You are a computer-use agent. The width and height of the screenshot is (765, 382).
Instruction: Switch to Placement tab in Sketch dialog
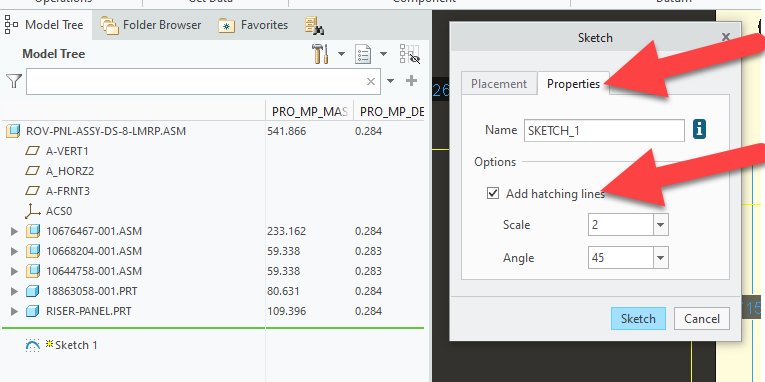499,84
